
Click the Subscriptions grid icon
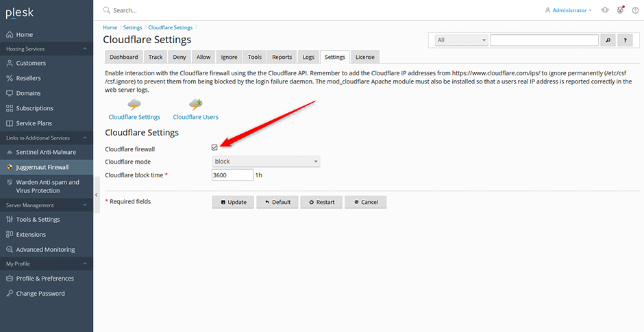coord(10,108)
